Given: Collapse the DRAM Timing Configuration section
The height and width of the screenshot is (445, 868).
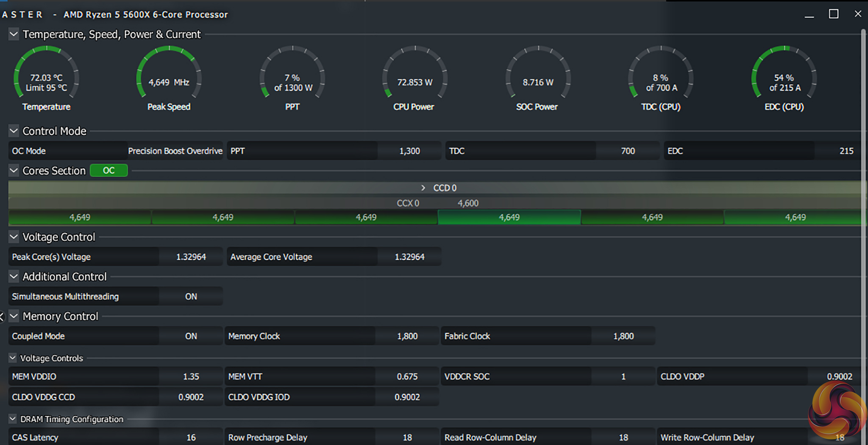Looking at the screenshot, I should (13, 419).
